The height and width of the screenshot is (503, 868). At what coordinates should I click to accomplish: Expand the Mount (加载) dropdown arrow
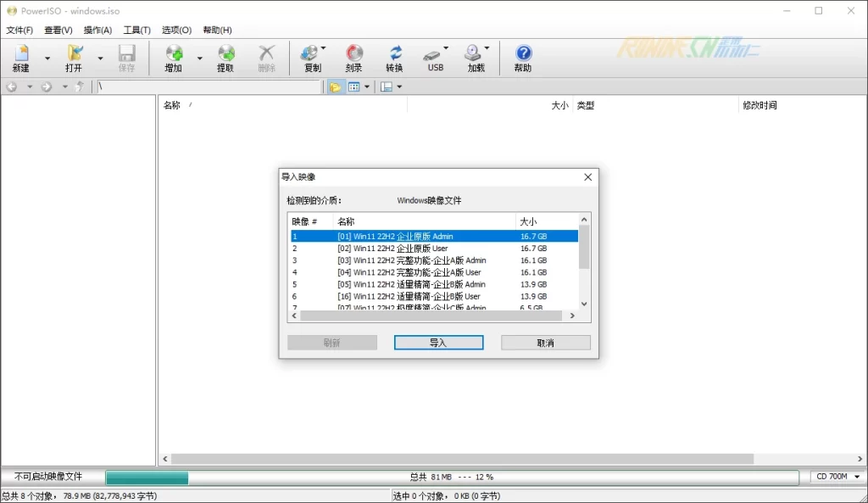(x=487, y=48)
